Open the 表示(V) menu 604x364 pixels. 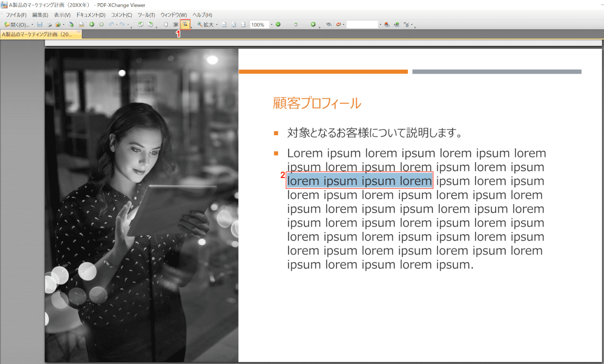point(62,15)
